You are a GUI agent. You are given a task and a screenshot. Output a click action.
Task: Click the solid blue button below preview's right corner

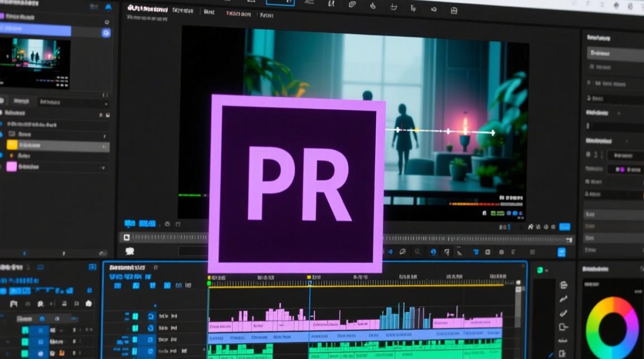coord(564,227)
